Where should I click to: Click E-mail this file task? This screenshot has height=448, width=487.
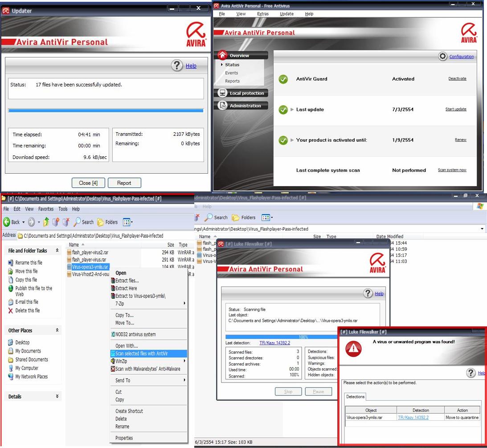(27, 302)
